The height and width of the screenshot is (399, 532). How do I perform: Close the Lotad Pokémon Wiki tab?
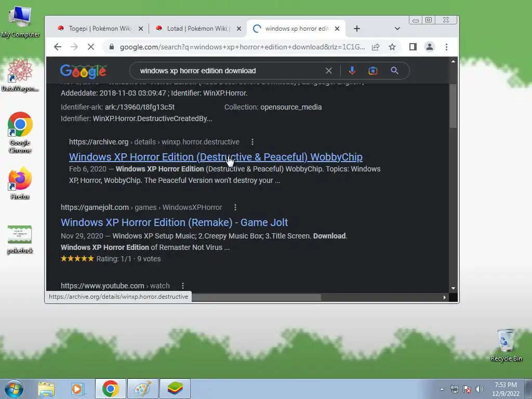[239, 29]
